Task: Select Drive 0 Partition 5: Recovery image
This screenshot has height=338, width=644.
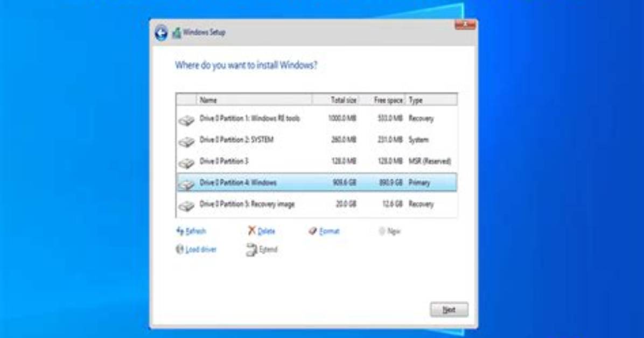Action: pyautogui.click(x=316, y=204)
